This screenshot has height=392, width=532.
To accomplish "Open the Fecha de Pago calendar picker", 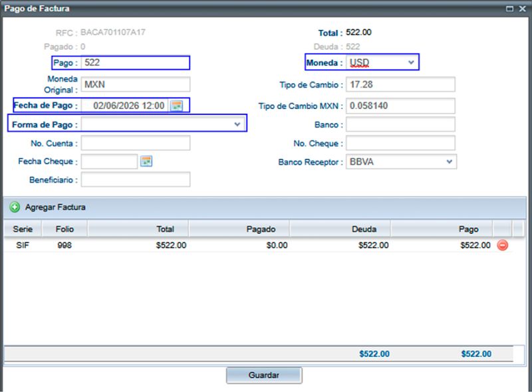I will click(176, 106).
